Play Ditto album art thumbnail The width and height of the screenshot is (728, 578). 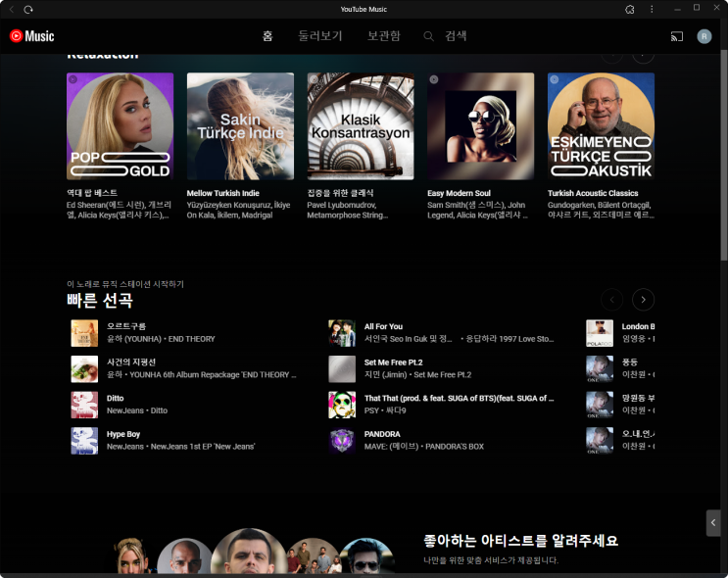84,405
